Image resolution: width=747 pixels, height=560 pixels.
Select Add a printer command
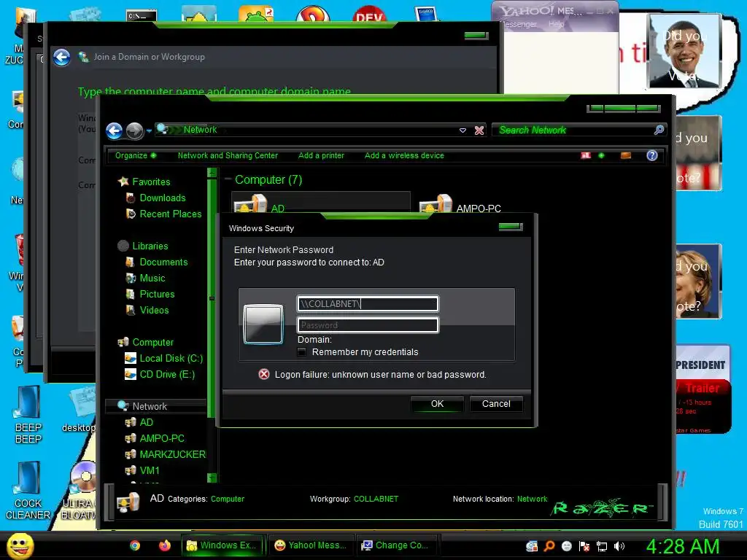(321, 156)
